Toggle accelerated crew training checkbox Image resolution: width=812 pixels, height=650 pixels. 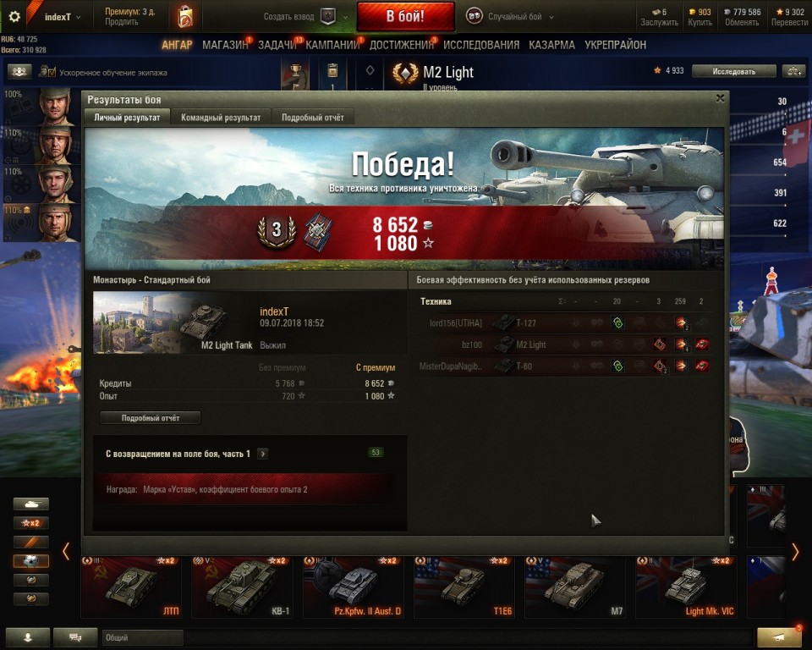coord(52,72)
